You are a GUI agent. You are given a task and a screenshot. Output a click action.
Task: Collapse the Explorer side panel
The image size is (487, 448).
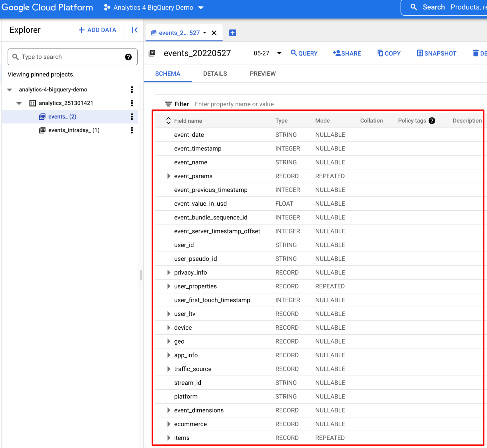click(134, 30)
